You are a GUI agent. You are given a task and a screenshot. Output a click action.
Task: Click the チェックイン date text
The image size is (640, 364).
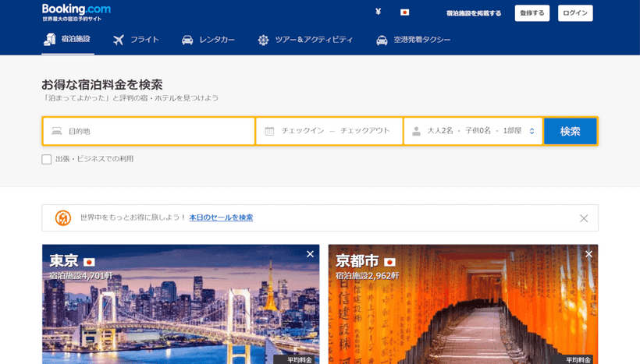303,130
